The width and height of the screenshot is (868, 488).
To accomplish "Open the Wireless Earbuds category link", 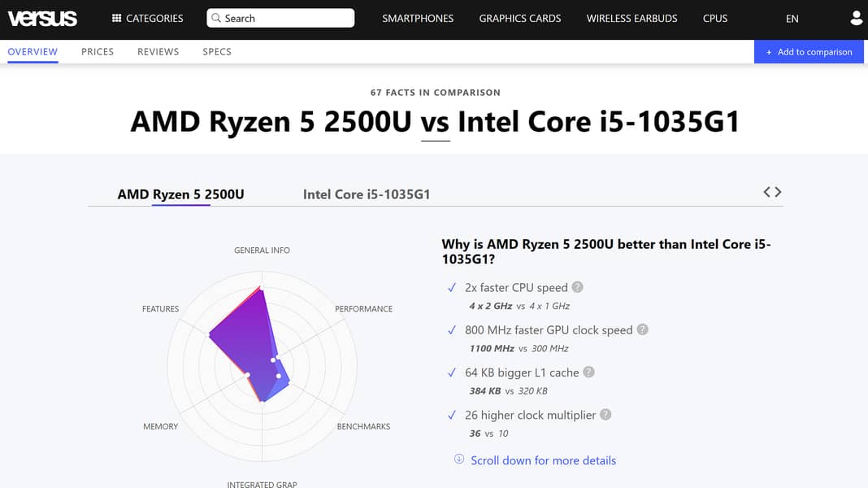I will pyautogui.click(x=631, y=18).
